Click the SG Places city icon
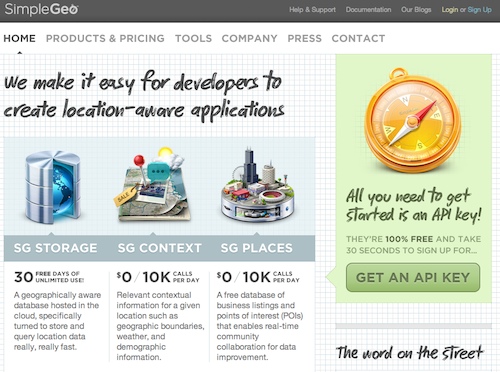 [258, 185]
